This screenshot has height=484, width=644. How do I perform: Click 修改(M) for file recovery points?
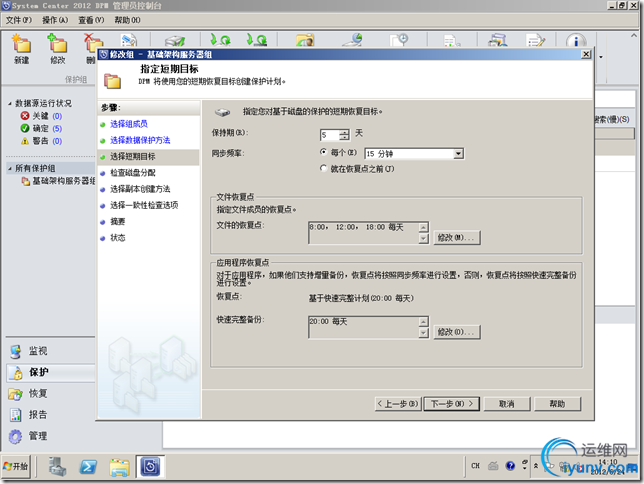pos(457,237)
